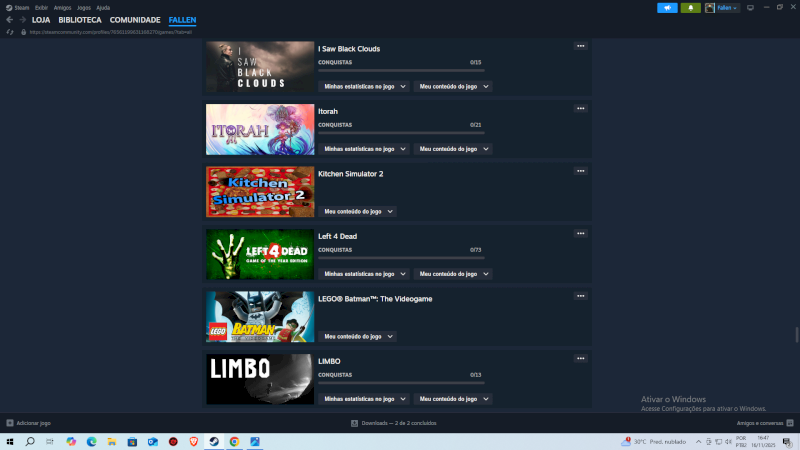
Task: Open the green notifications bell
Action: (x=690, y=8)
